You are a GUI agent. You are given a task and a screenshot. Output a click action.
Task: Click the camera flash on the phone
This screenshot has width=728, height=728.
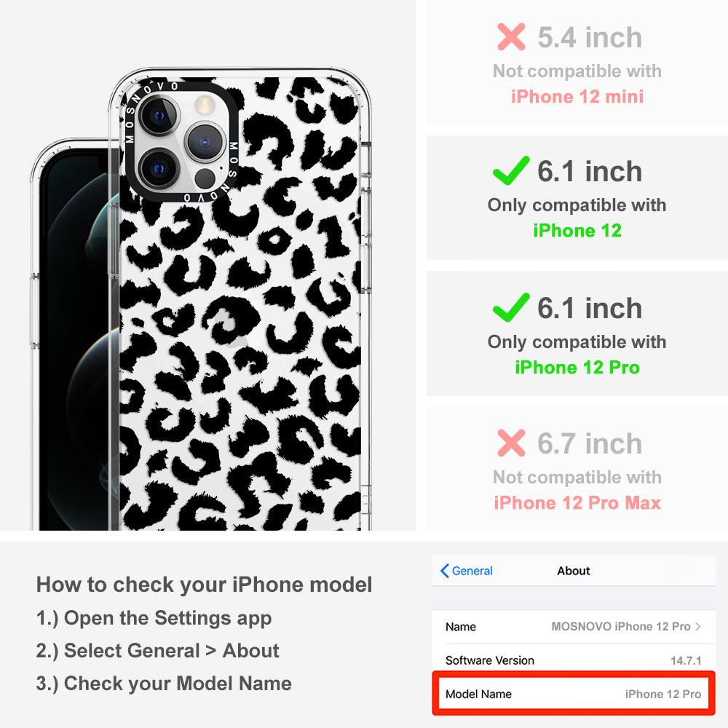203,106
